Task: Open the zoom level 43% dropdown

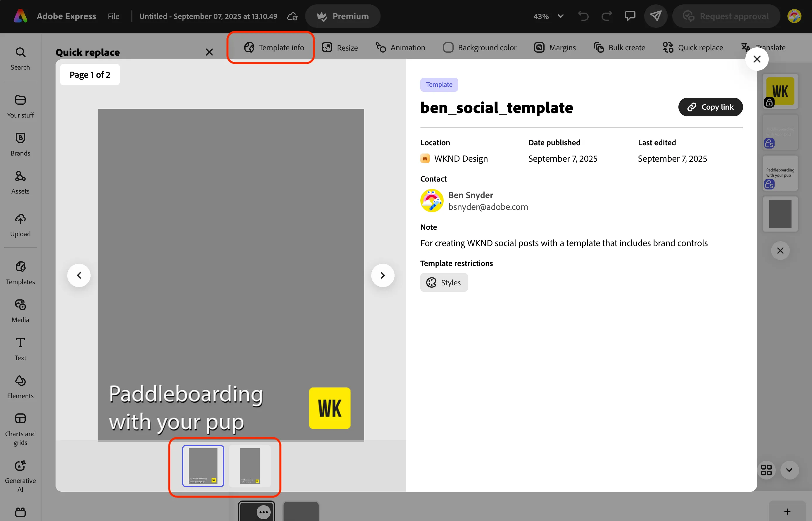Action: click(549, 16)
